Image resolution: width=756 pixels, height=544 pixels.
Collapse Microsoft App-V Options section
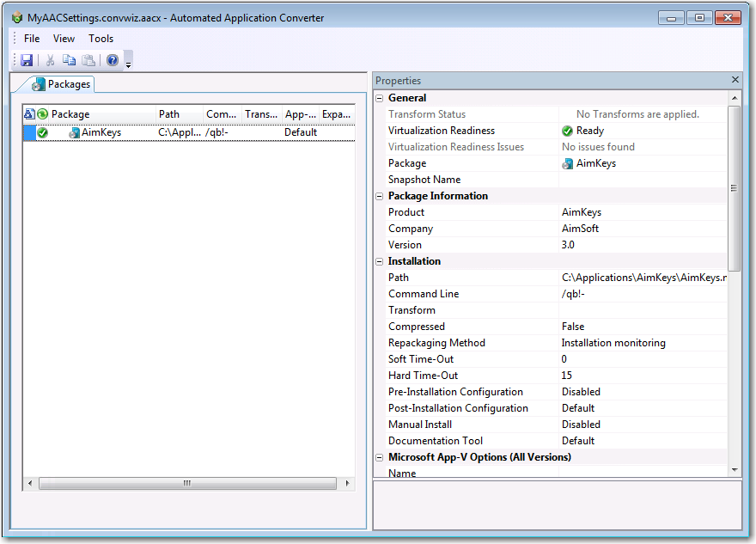[x=380, y=457]
